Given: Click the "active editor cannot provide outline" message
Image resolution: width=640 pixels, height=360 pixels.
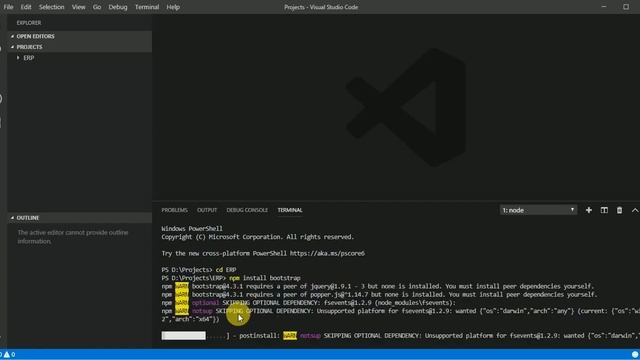Looking at the screenshot, I should 73,237.
